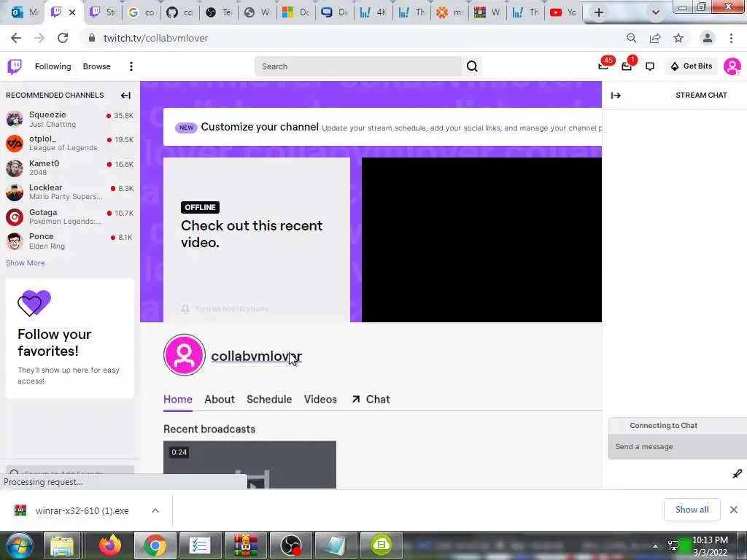This screenshot has width=747, height=560.
Task: Reload the page
Action: coord(63,38)
